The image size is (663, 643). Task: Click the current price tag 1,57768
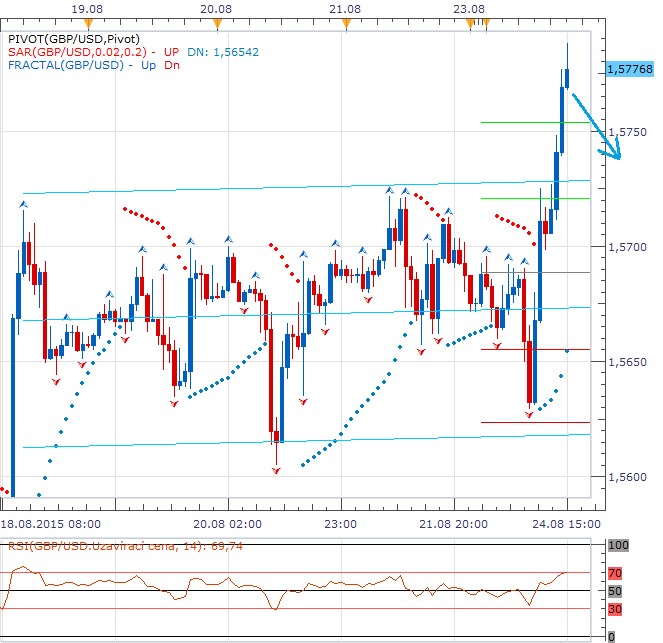pos(629,70)
